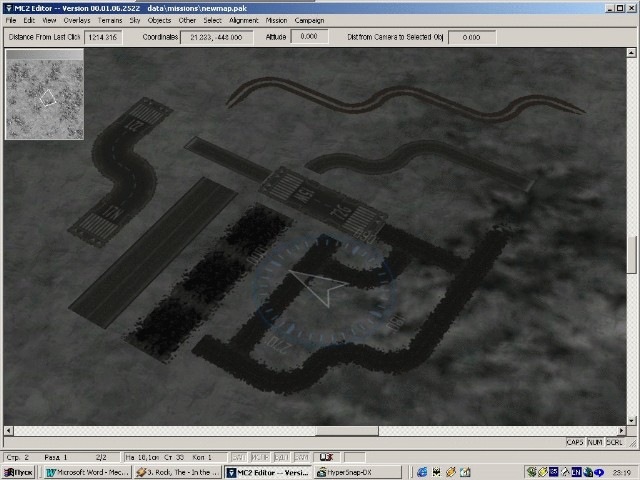Image resolution: width=640 pixels, height=480 pixels.
Task: Click the CAPS indicator in status bar
Action: (575, 442)
